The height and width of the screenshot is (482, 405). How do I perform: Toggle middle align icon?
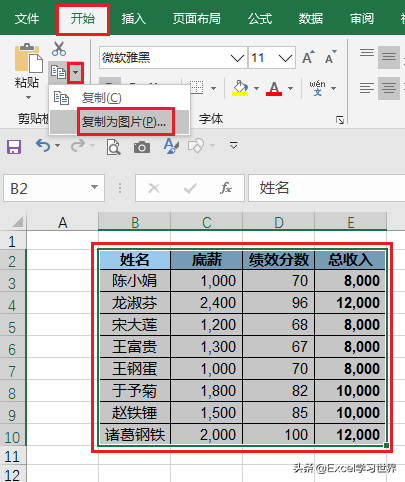pos(389,57)
